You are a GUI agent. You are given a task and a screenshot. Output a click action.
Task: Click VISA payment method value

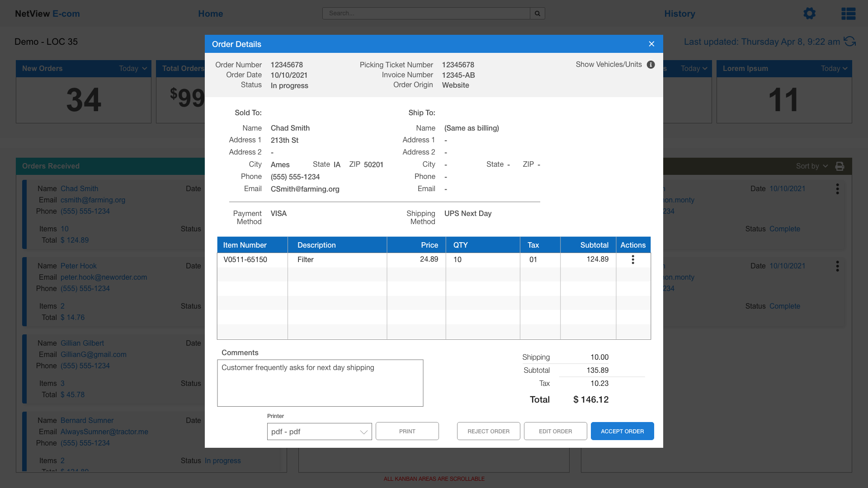[x=278, y=213]
